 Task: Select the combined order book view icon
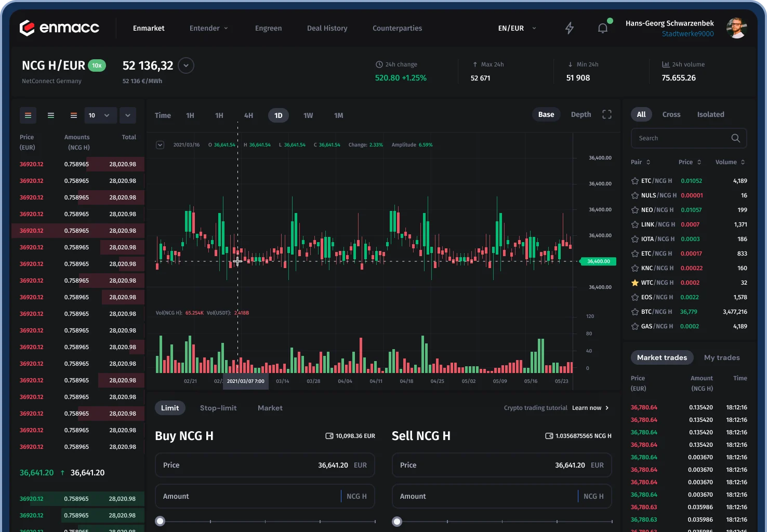[28, 115]
